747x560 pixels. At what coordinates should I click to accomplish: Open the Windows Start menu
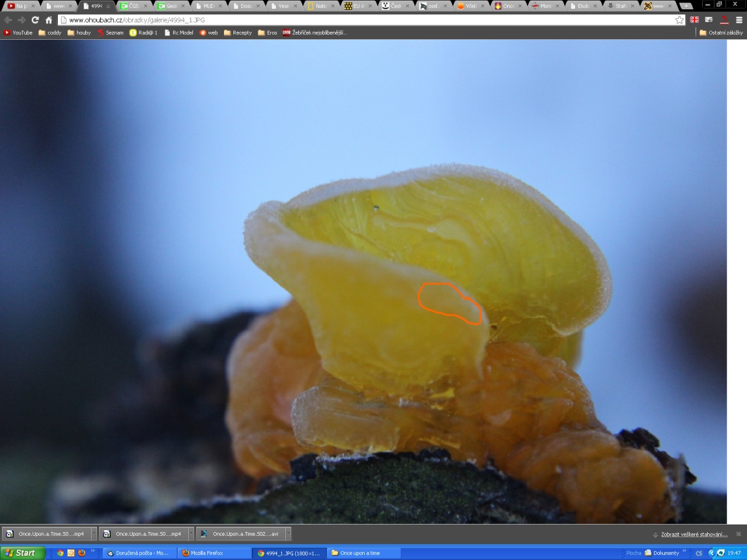[x=22, y=553]
